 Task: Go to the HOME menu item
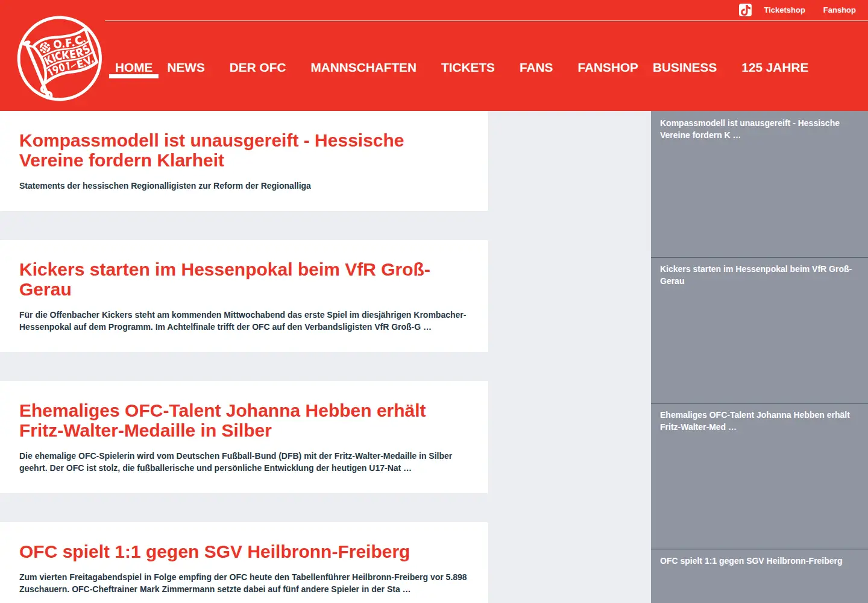coord(134,68)
